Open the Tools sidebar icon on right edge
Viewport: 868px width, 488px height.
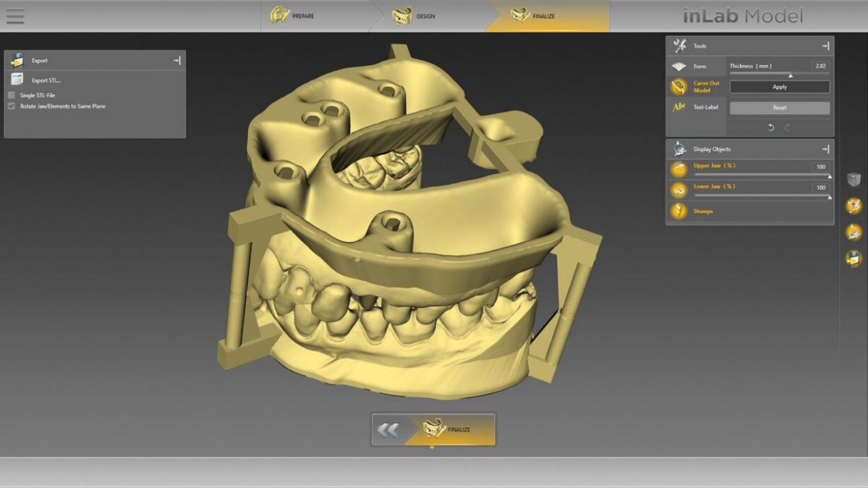tap(854, 206)
